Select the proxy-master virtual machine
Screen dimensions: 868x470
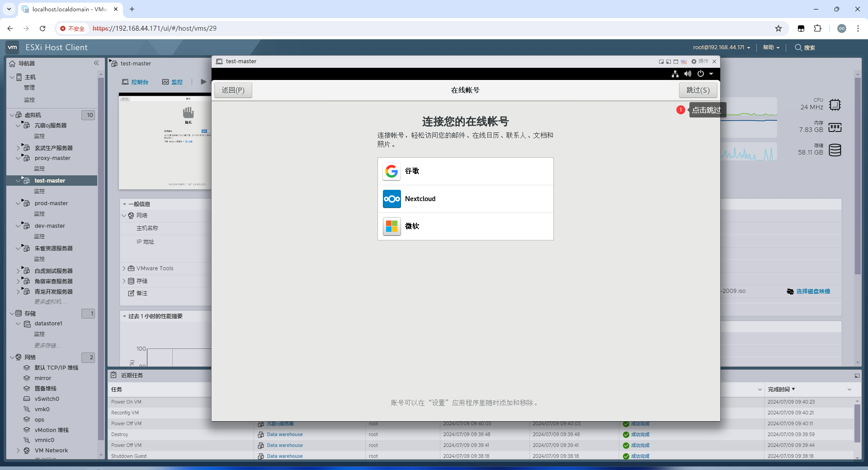[52, 158]
